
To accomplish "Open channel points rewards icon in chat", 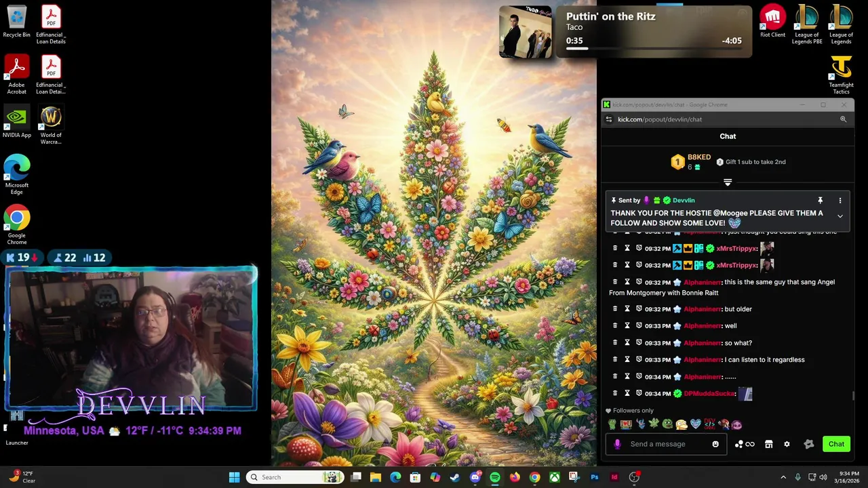I will [744, 444].
